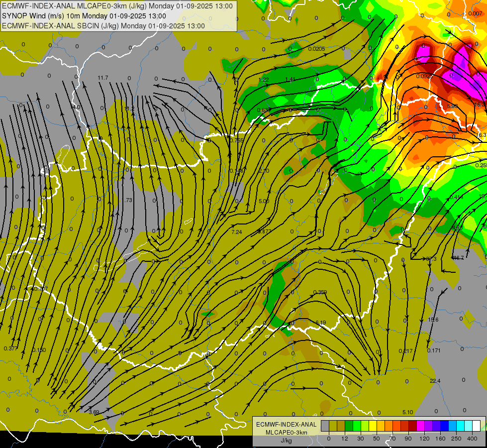Click the MLCAPE0-3km title line in the header
Screen dimensions: 487x448
(x=117, y=6)
